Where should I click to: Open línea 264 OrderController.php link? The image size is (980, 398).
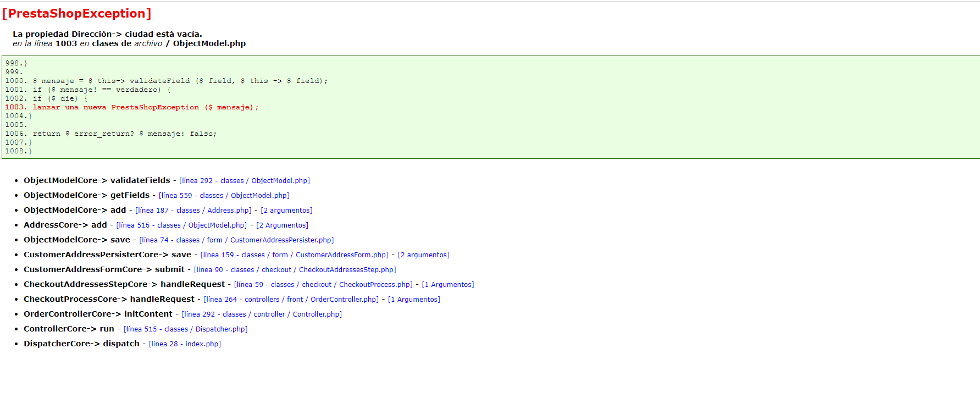pos(291,300)
